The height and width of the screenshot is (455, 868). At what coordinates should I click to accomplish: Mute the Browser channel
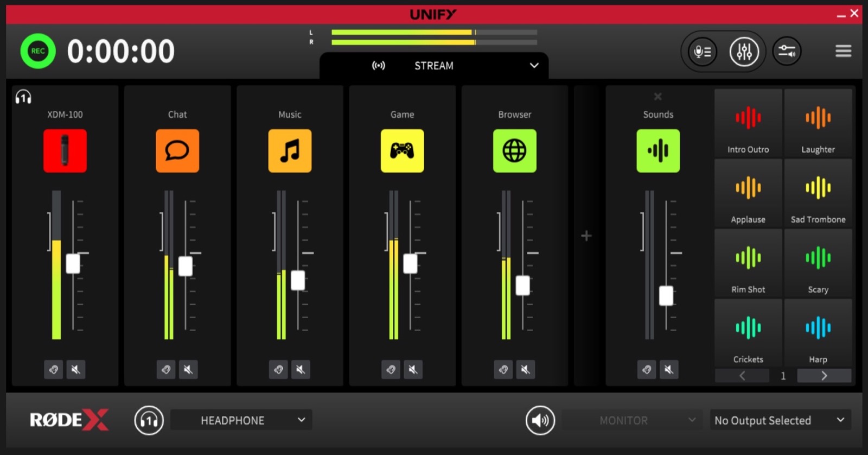coord(526,370)
